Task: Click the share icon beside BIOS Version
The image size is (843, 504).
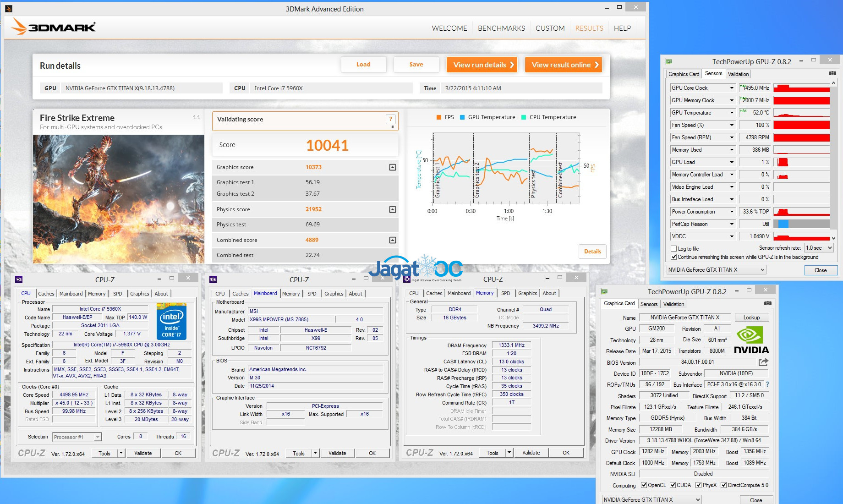Action: point(763,362)
